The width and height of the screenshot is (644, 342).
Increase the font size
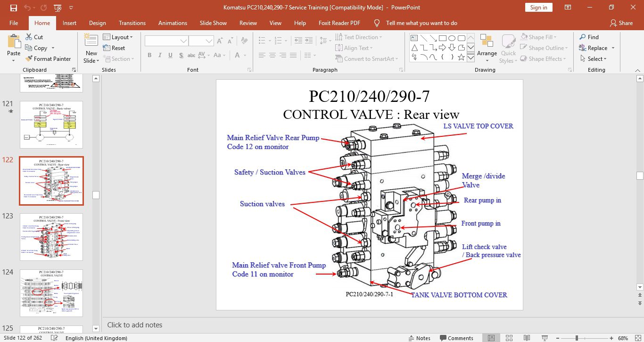tap(220, 41)
